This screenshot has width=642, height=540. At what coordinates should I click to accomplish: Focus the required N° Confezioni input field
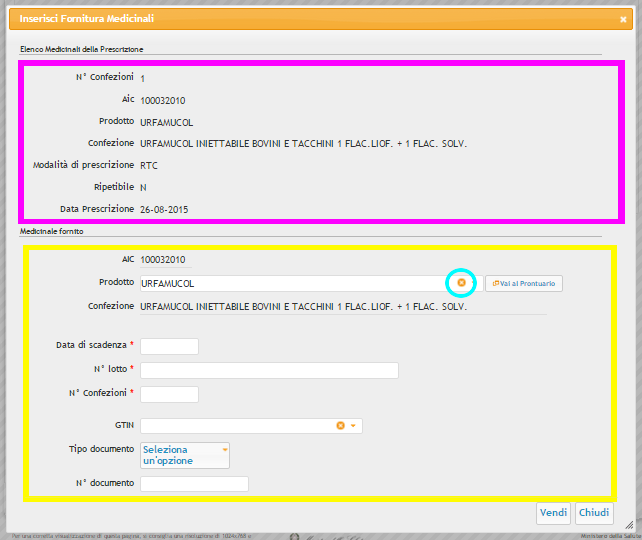point(170,394)
